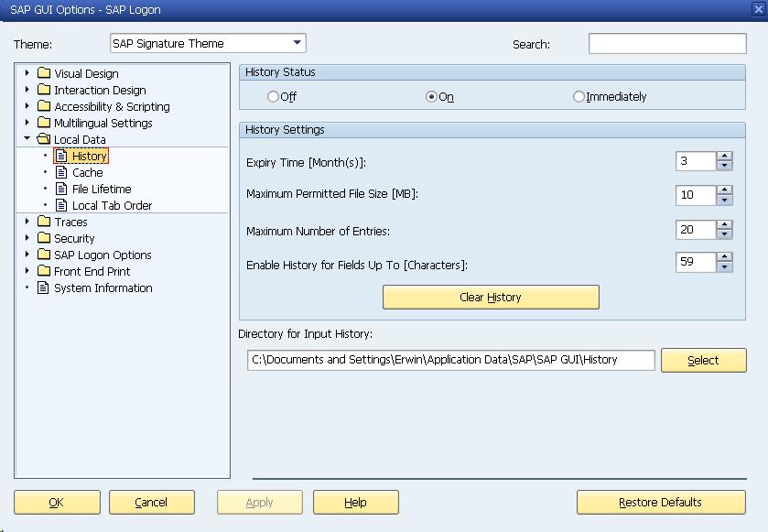Click the open Local Data folder icon

44,139
